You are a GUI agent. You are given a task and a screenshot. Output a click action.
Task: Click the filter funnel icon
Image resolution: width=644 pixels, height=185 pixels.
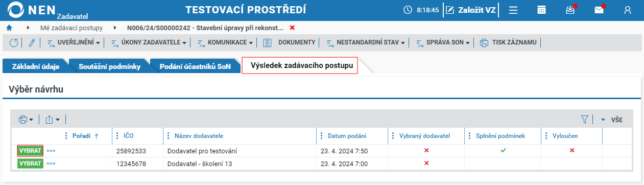point(585,120)
